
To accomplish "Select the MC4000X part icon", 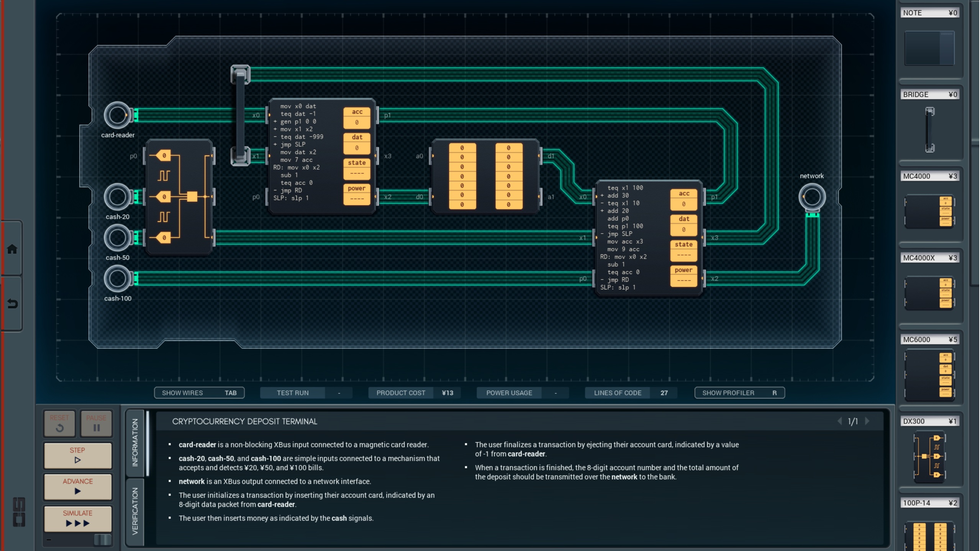I will point(929,293).
